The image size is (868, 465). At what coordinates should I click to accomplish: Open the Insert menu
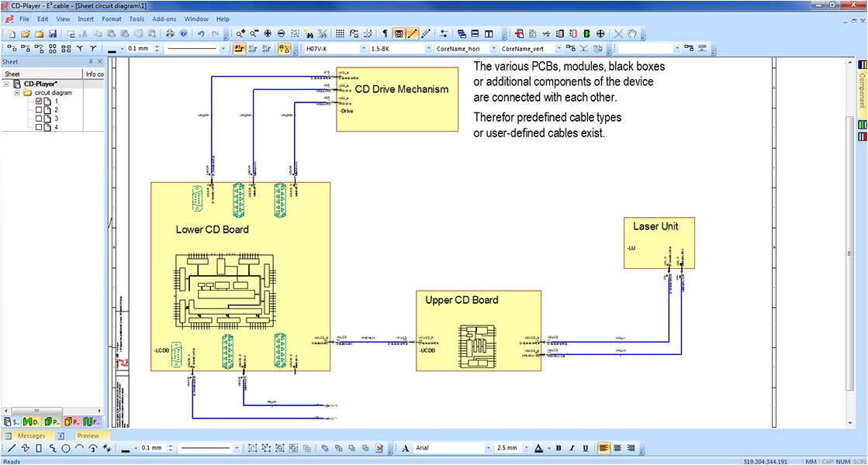(x=85, y=19)
